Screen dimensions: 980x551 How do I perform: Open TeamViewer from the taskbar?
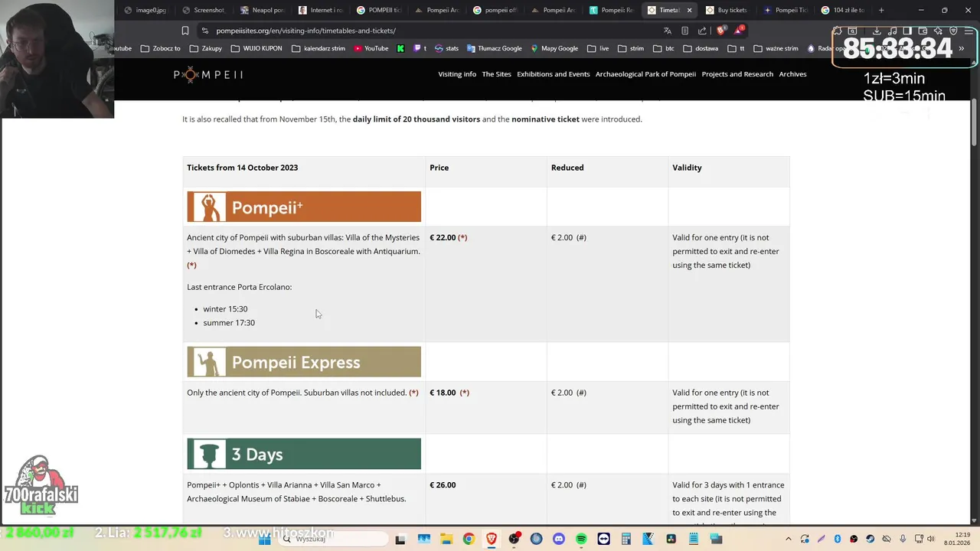click(604, 539)
